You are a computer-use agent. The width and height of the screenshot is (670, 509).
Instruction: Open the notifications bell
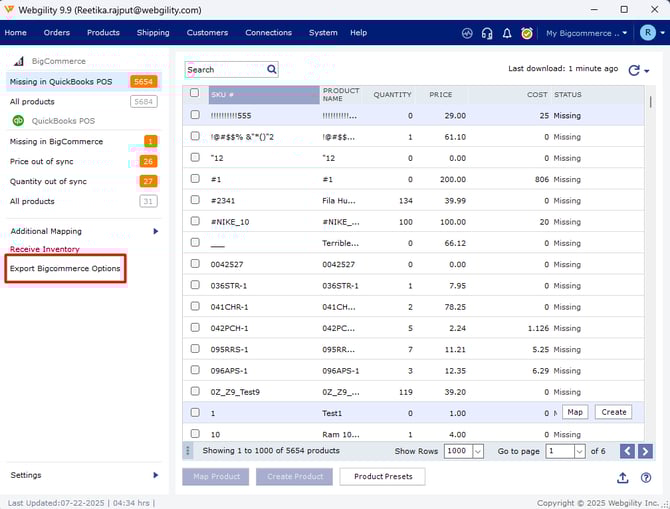507,33
